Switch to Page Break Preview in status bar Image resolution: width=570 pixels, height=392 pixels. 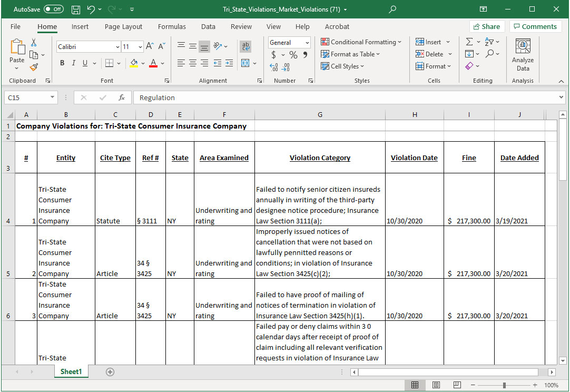457,385
